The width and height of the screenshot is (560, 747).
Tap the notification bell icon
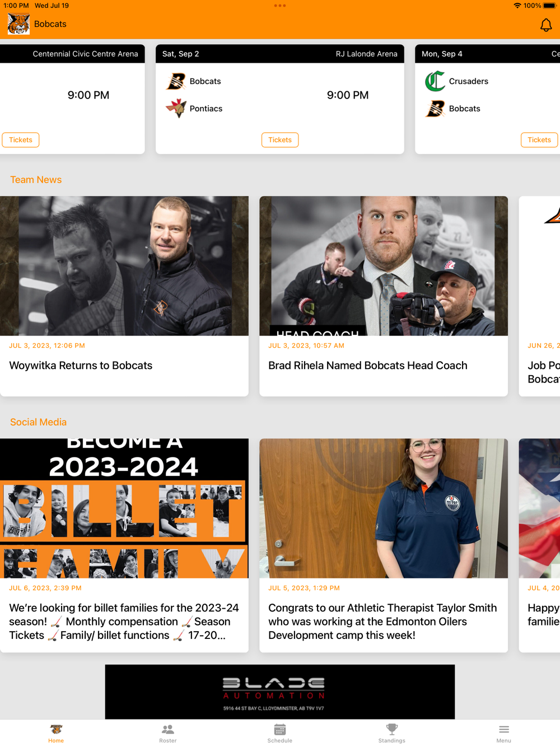click(545, 25)
